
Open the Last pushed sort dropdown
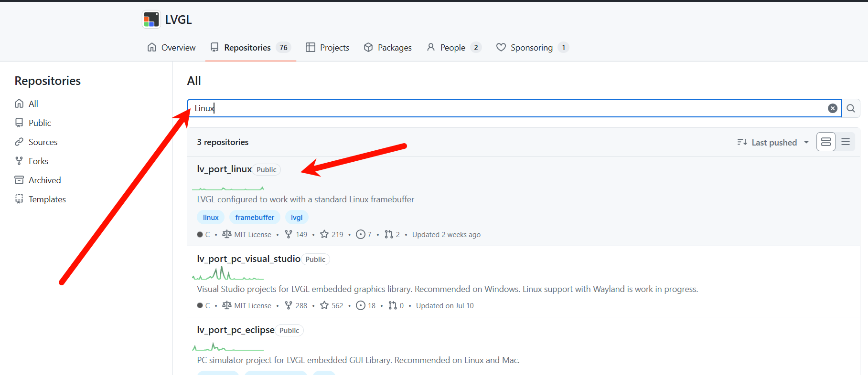click(773, 142)
